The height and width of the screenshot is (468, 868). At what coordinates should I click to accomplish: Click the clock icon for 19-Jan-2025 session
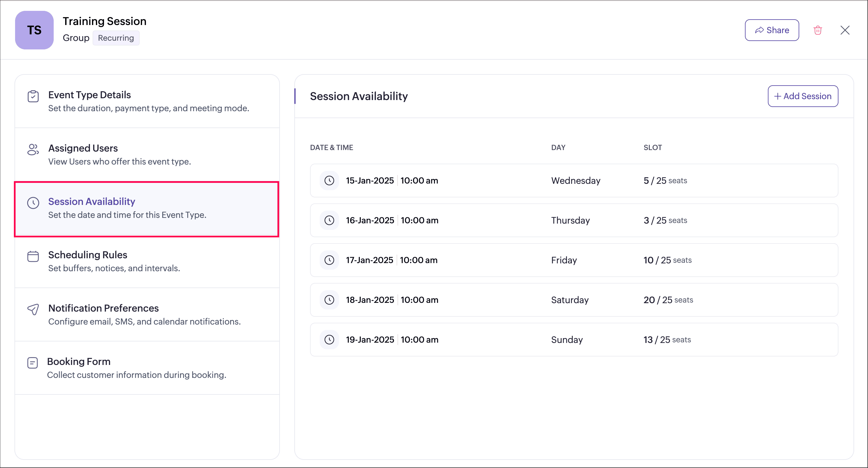[329, 339]
